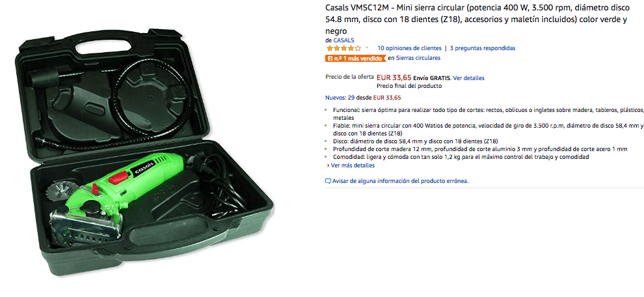Enlarge the mini circular saw product photo
Screen dimensions: 644x297
click(x=144, y=152)
